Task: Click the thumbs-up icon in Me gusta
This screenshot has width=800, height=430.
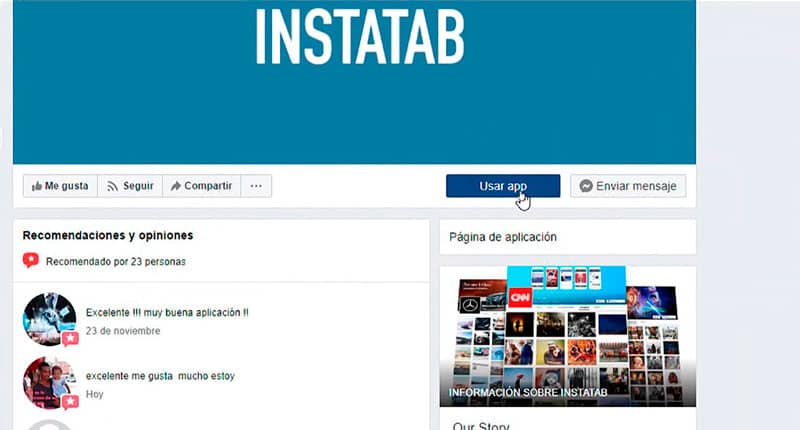Action: 37,186
